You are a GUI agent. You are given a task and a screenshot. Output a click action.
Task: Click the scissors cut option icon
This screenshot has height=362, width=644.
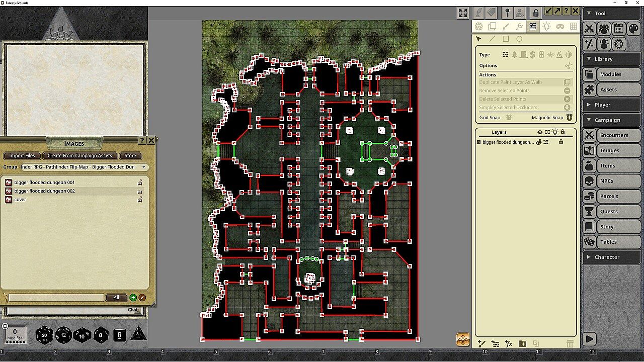(x=569, y=66)
